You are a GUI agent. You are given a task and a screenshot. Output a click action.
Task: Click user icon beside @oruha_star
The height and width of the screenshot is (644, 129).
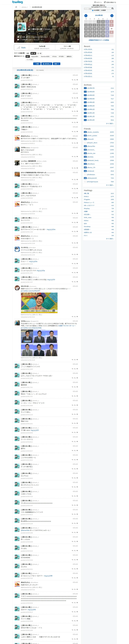click(85, 153)
